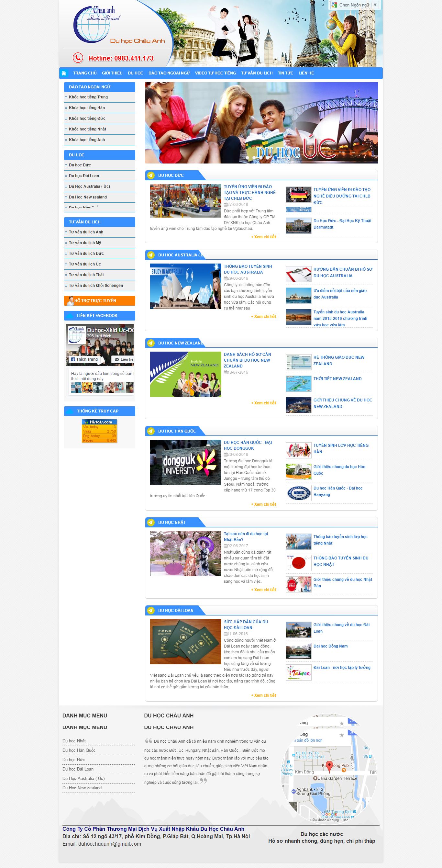
Task: Open Đại học Đông Nam article link
Action: pos(330,646)
